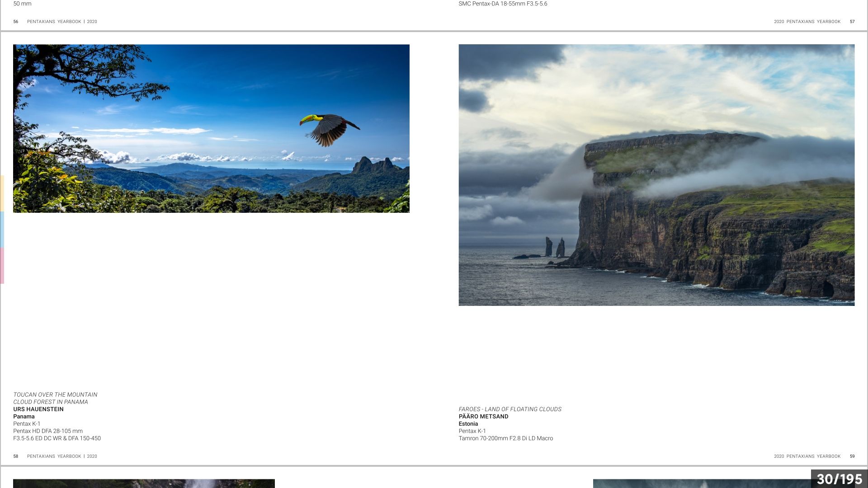868x488 pixels.
Task: Click Faroes - Land of Floating Clouds title
Action: [510, 409]
